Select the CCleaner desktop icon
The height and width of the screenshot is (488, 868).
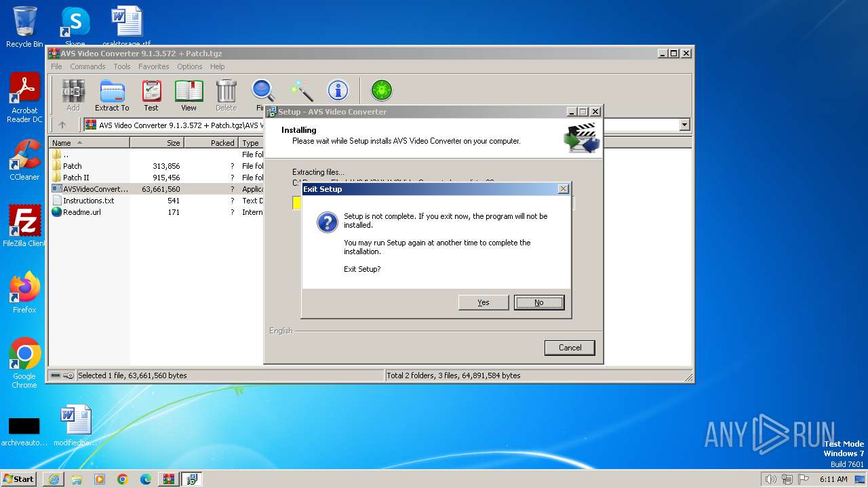click(x=24, y=160)
